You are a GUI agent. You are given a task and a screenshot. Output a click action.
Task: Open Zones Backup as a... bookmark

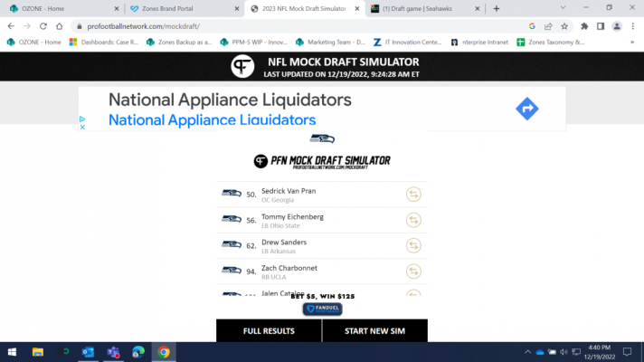point(179,42)
